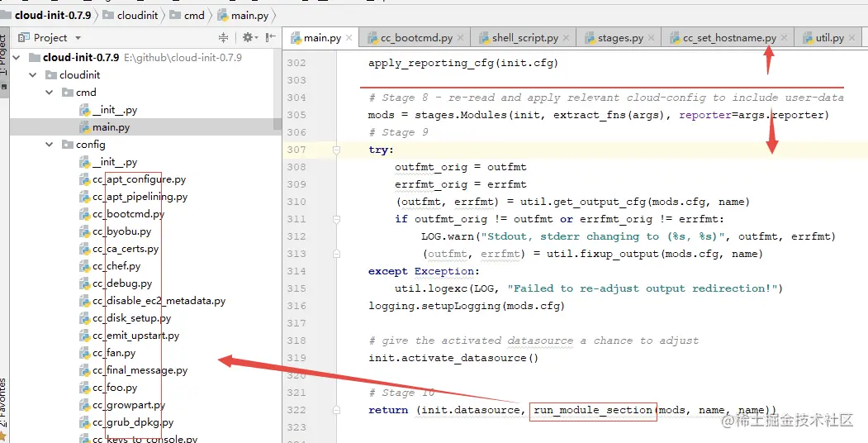
Task: Click apply_reporting_cfg(init.cfg) on line 302
Action: (x=463, y=63)
